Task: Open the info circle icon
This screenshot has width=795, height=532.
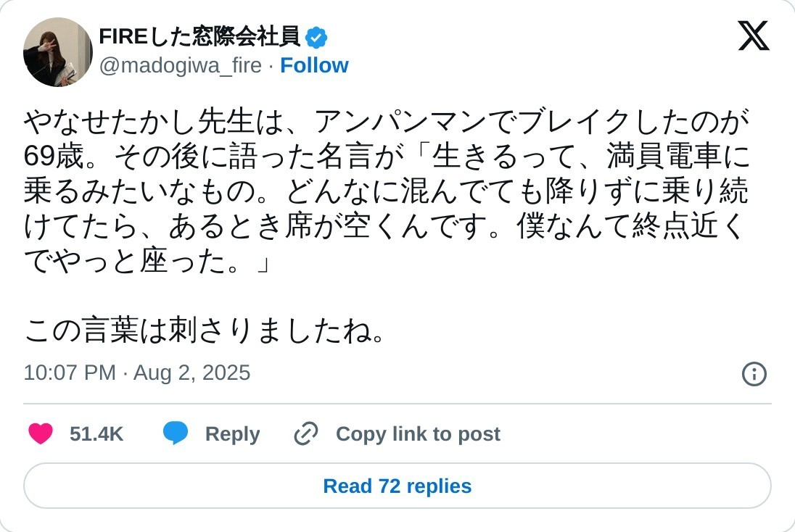Action: (x=754, y=374)
